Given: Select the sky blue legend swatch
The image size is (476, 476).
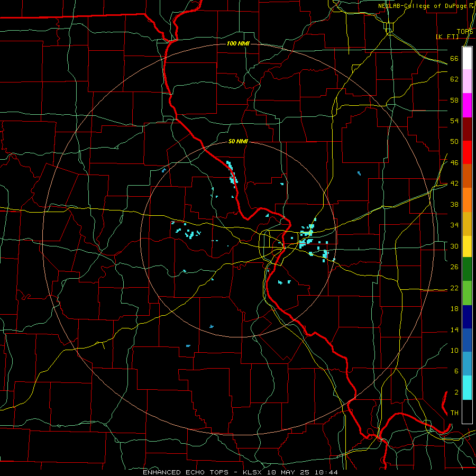Looking at the screenshot, I should click(x=467, y=364).
